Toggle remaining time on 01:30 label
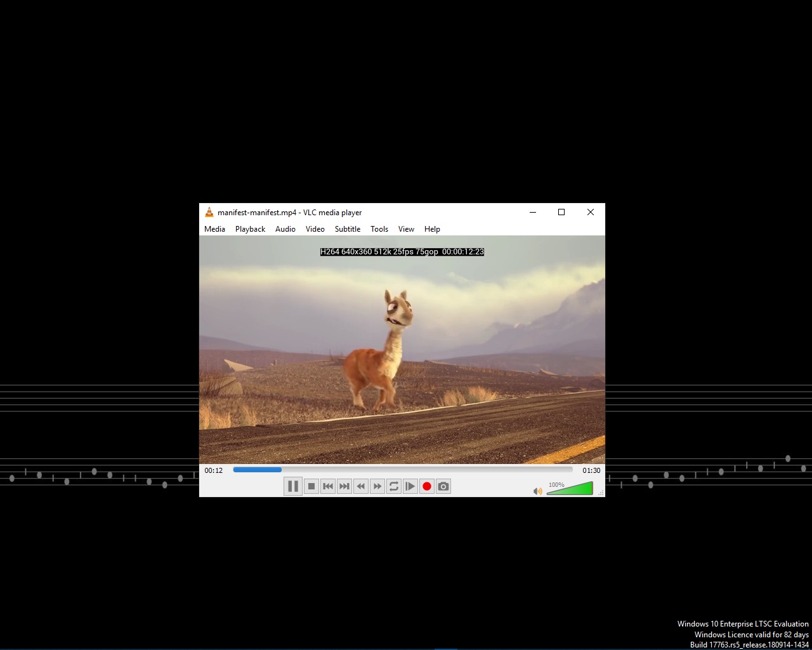This screenshot has height=650, width=812. 591,470
